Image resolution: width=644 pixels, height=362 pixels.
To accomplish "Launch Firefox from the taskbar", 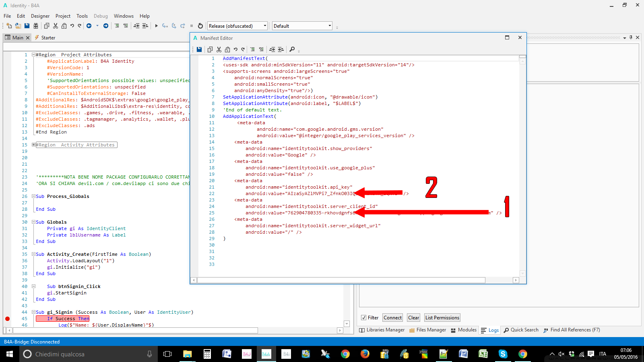I will 365,354.
